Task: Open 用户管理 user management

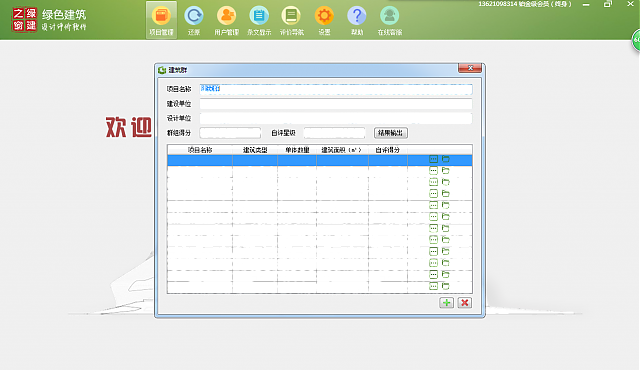Action: pyautogui.click(x=227, y=20)
